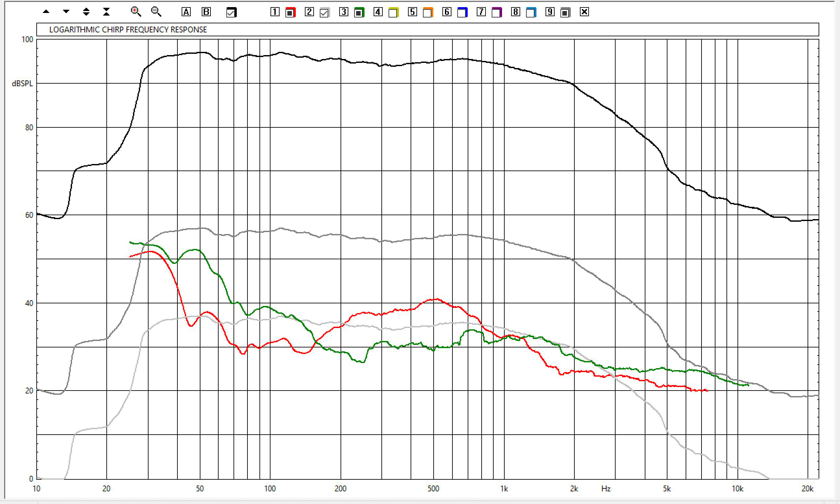Zoom out using the magnifier minus icon
The image size is (840, 504).
tap(156, 12)
